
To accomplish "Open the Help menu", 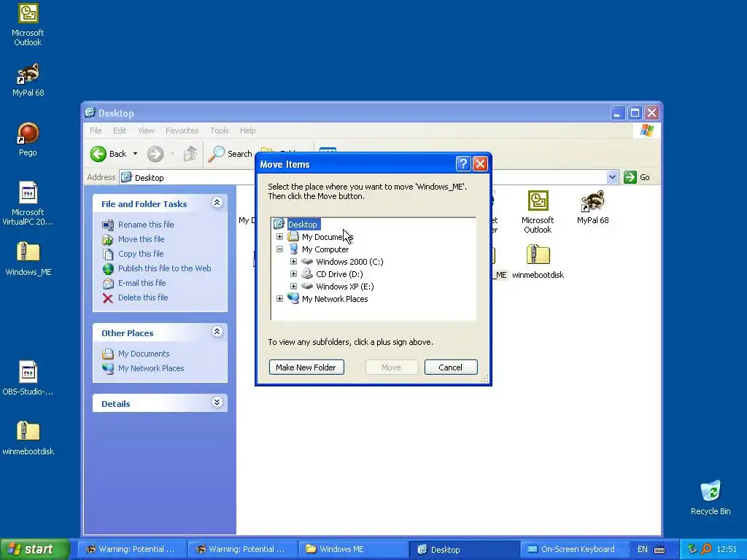I will point(247,131).
